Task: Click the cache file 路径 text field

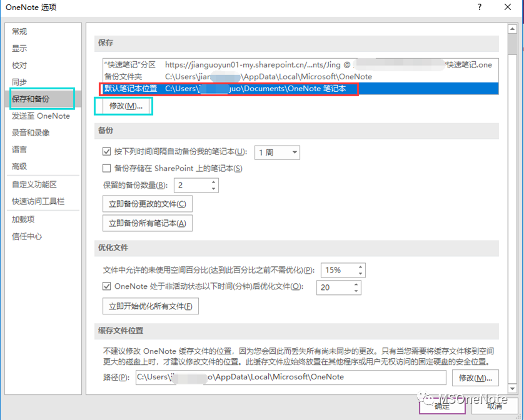Action: 291,377
